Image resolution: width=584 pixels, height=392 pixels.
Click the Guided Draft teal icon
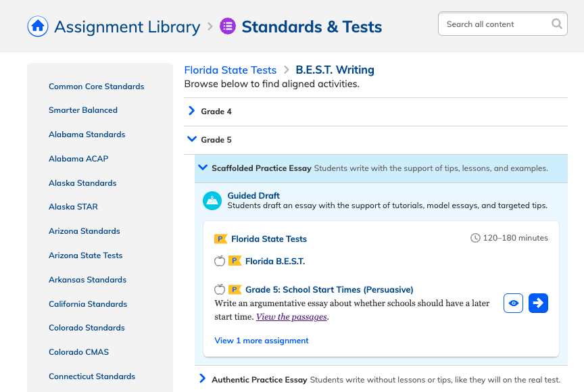point(212,201)
